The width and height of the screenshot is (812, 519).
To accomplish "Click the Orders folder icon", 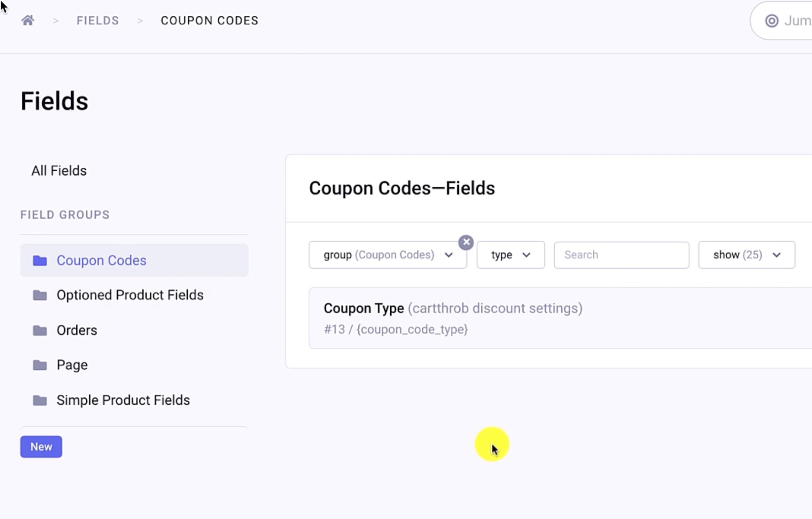I will click(40, 331).
